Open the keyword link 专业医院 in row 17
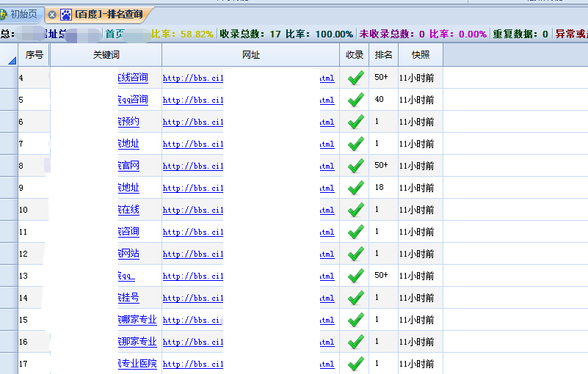Image resolution: width=588 pixels, height=374 pixels. tap(137, 364)
